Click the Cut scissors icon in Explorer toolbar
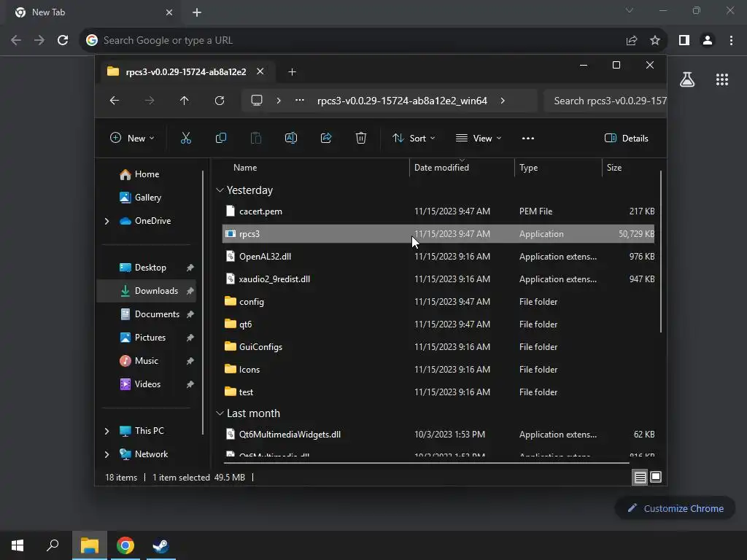Image resolution: width=747 pixels, height=560 pixels. (x=186, y=138)
